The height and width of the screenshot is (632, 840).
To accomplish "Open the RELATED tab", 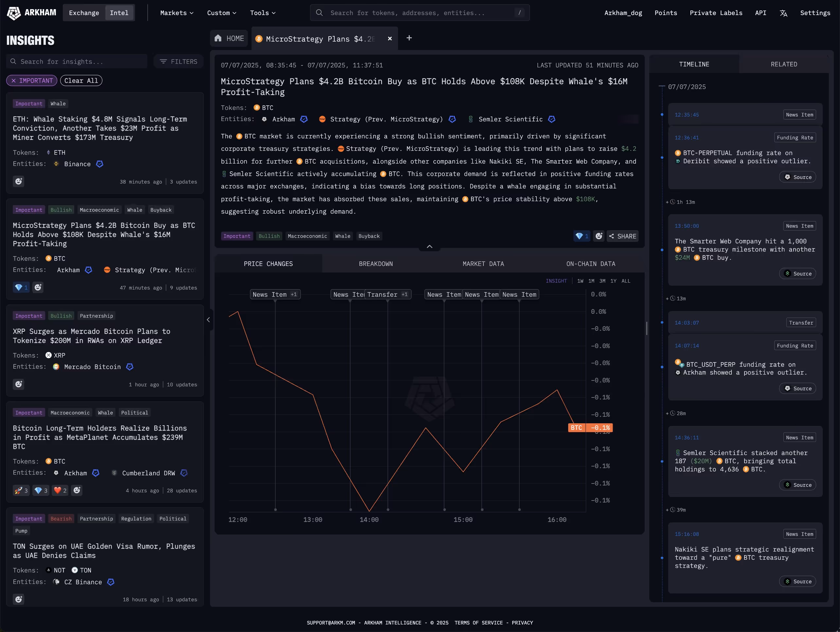I will [783, 64].
